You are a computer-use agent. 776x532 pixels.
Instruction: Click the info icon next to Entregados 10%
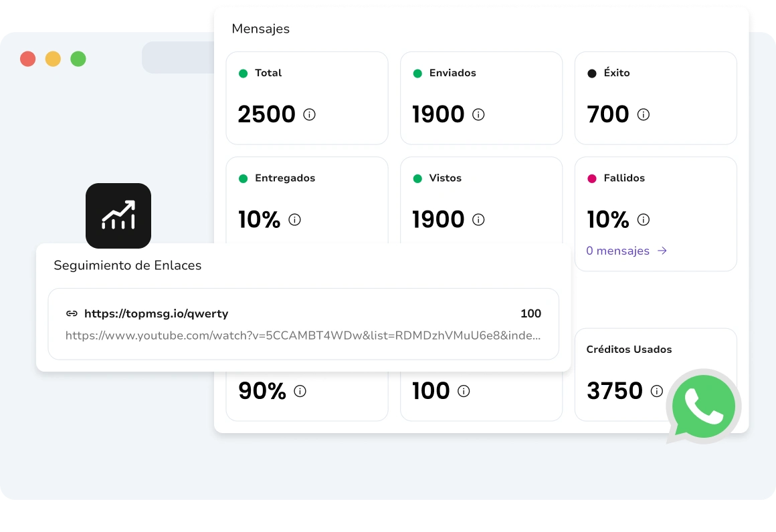[294, 220]
